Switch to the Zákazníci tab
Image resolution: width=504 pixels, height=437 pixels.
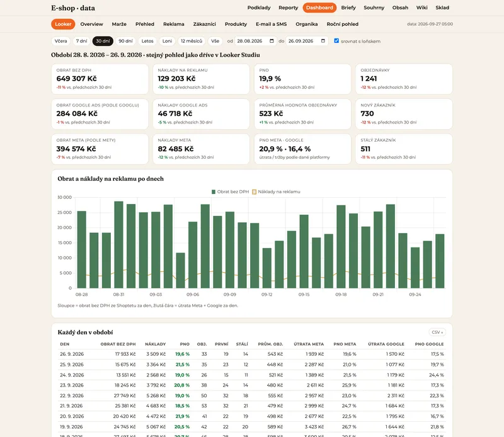point(204,24)
